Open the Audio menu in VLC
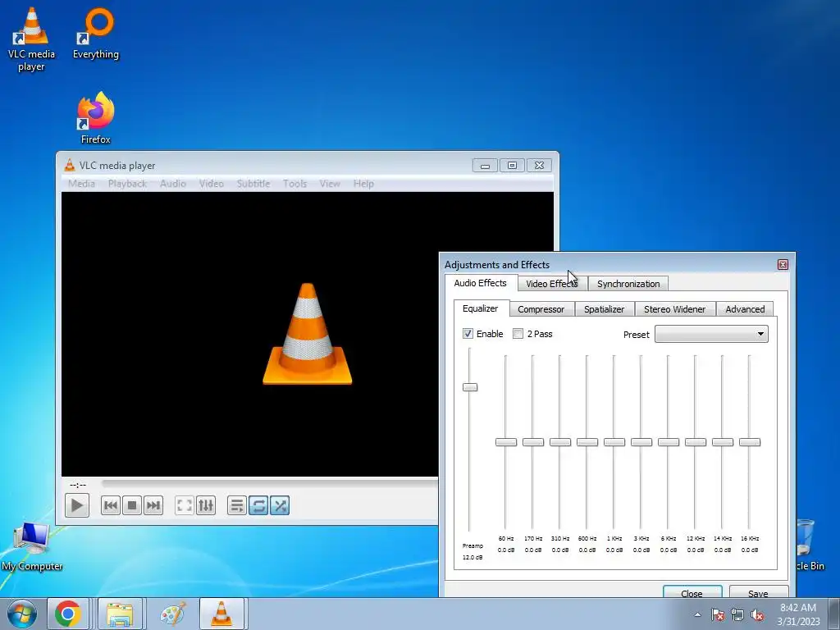Screen dimensions: 840x630 [173, 184]
